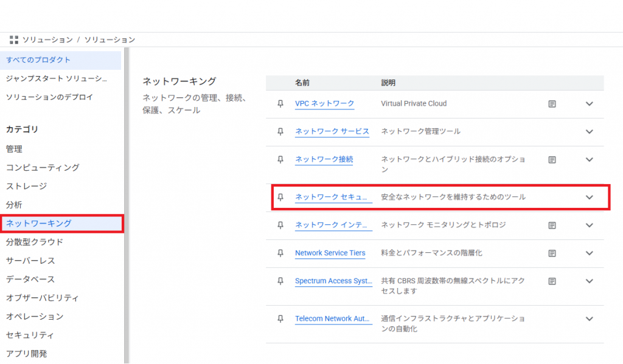This screenshot has width=623, height=364.
Task: Click 料金とパフォーマンスの階層化 description
Action: tap(431, 253)
